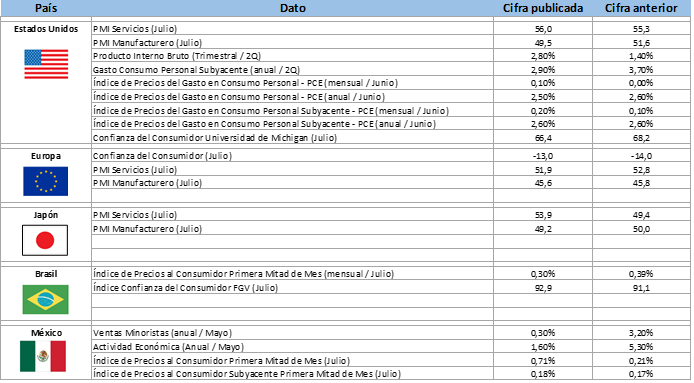Click the 0,71% Mexico consumer price value
The height and width of the screenshot is (383, 694).
pos(543,361)
